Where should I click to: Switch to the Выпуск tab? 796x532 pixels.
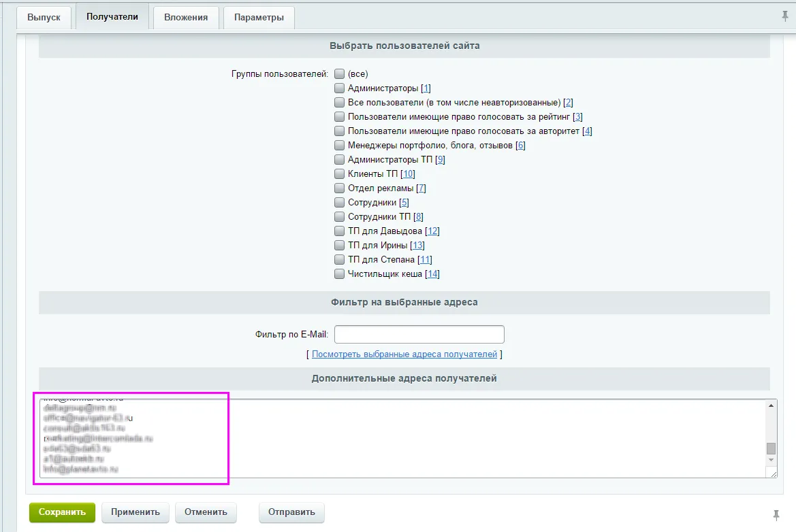(44, 18)
